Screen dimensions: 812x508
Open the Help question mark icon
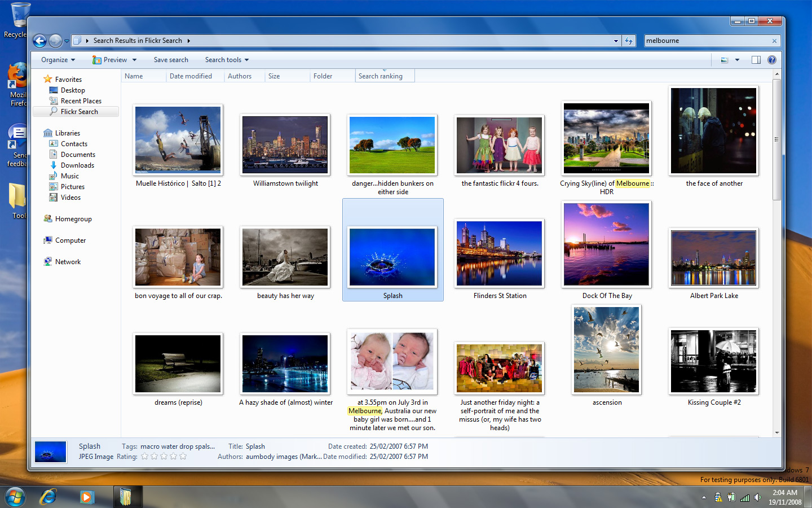point(771,60)
